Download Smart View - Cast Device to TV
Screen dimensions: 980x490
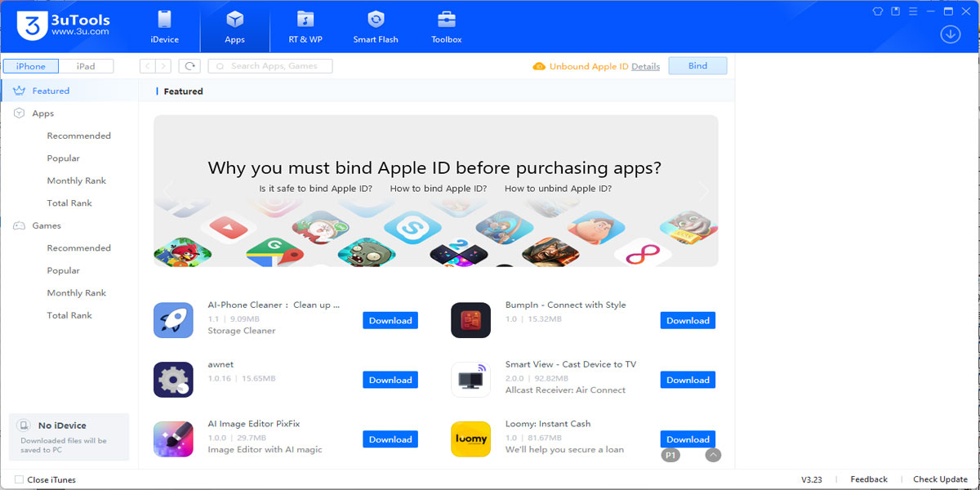688,380
